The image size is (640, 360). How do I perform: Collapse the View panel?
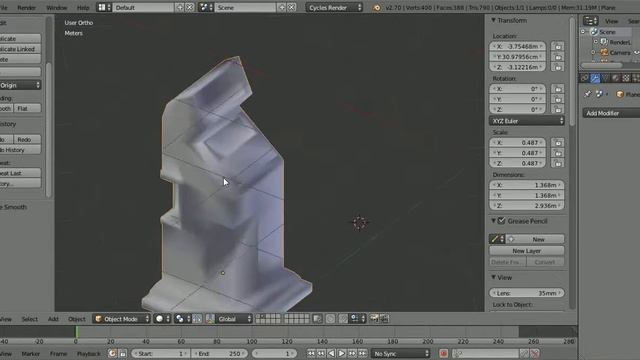tap(493, 277)
